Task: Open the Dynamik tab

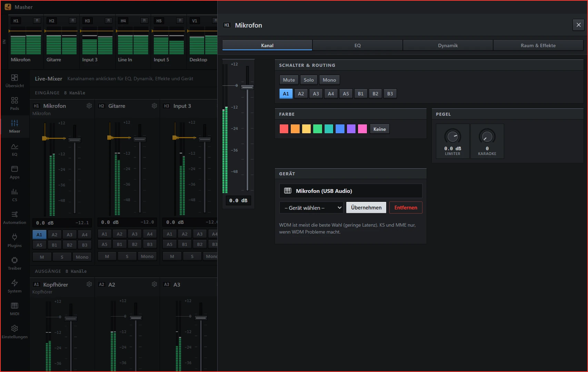Action: tap(448, 45)
